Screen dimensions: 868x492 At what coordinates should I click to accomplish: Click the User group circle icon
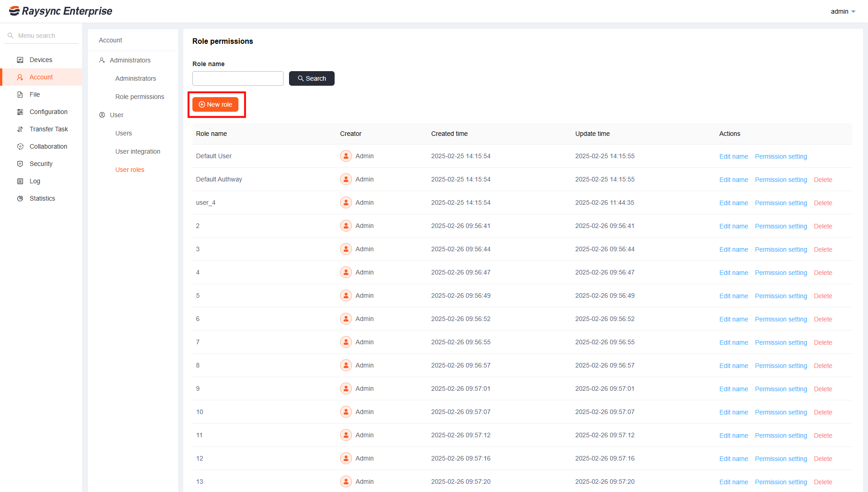(102, 115)
